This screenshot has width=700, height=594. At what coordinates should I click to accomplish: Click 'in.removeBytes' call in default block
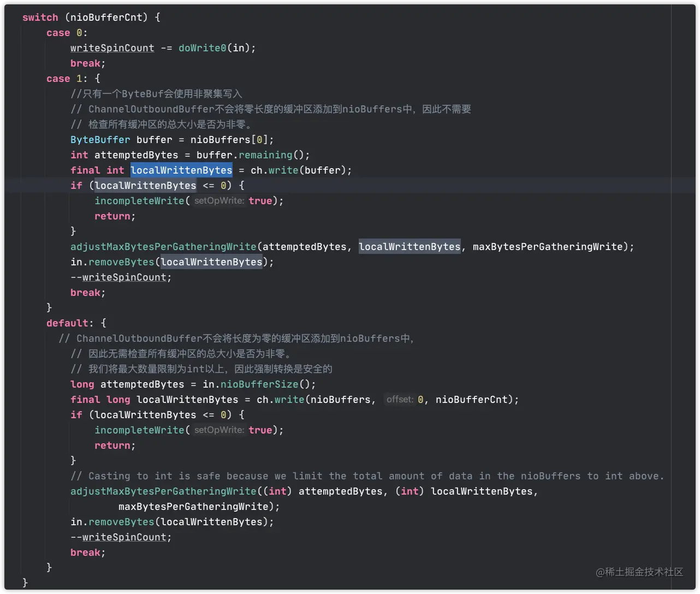click(112, 522)
